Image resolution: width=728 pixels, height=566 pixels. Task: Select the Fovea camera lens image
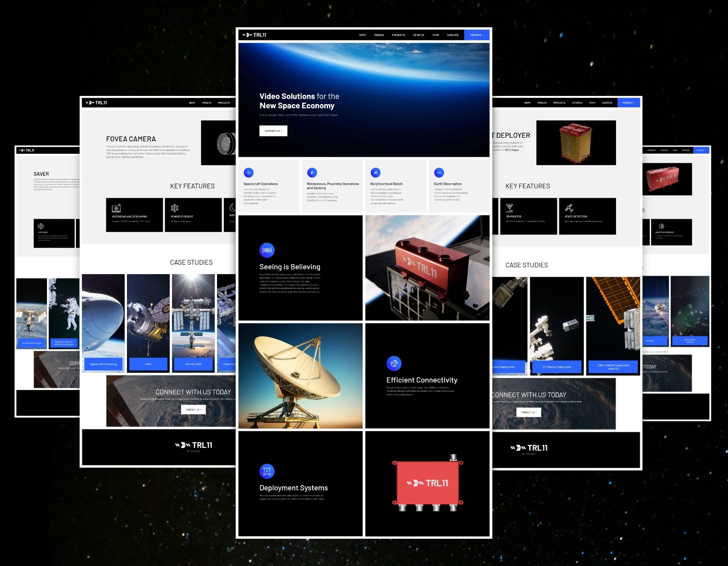click(218, 143)
